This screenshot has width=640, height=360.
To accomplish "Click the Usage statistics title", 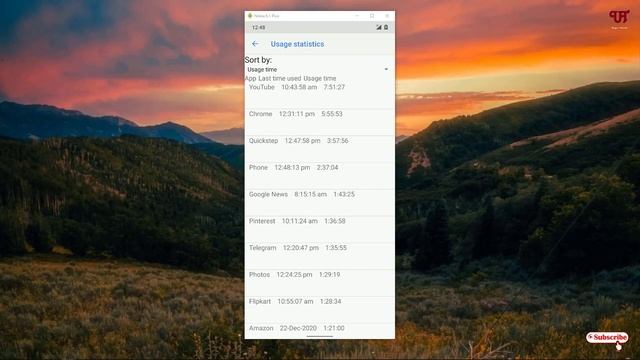I will [x=297, y=44].
